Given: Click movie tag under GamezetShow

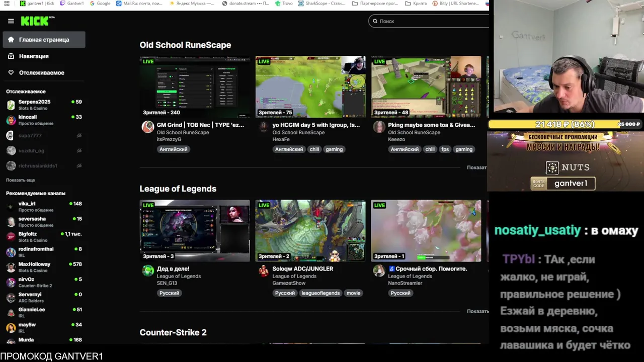Looking at the screenshot, I should pyautogui.click(x=353, y=293).
